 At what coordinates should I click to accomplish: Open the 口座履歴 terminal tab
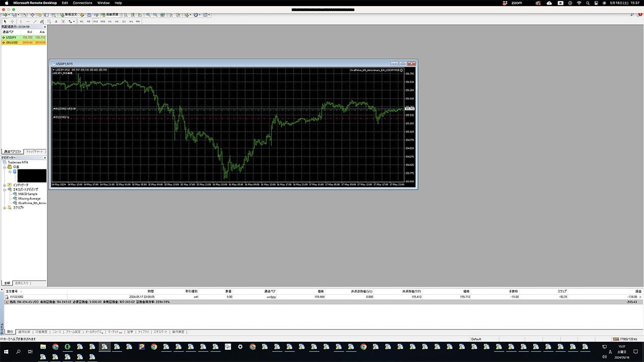[x=41, y=331]
